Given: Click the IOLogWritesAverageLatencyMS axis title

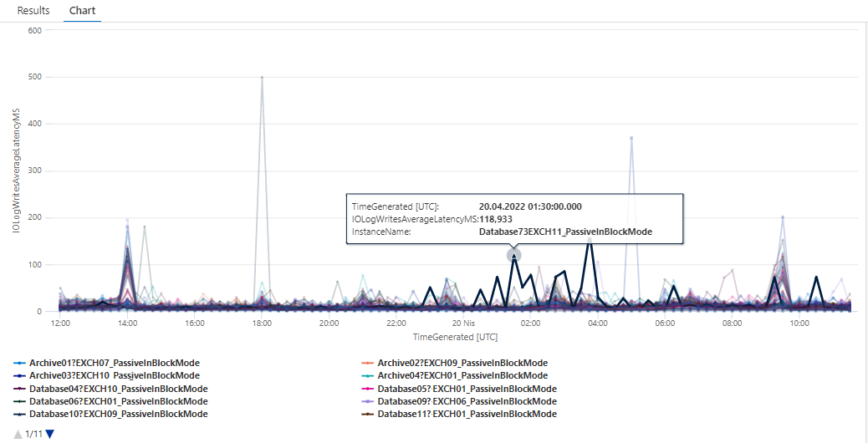Looking at the screenshot, I should [17, 172].
